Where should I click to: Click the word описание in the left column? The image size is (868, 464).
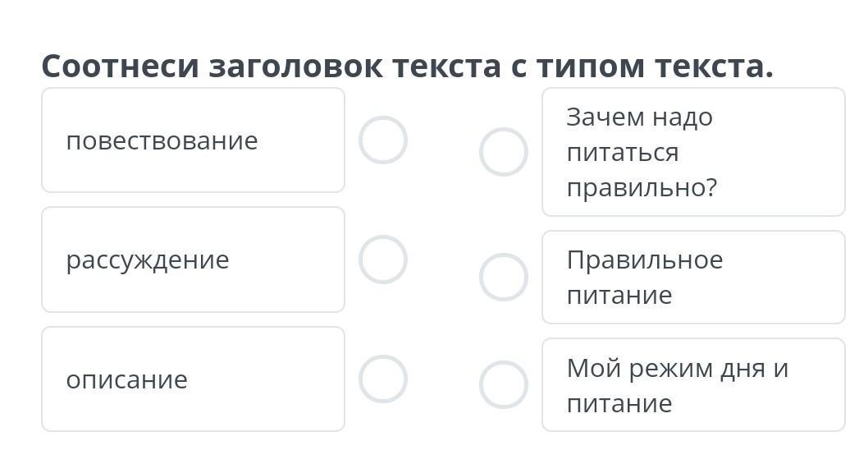(x=127, y=379)
